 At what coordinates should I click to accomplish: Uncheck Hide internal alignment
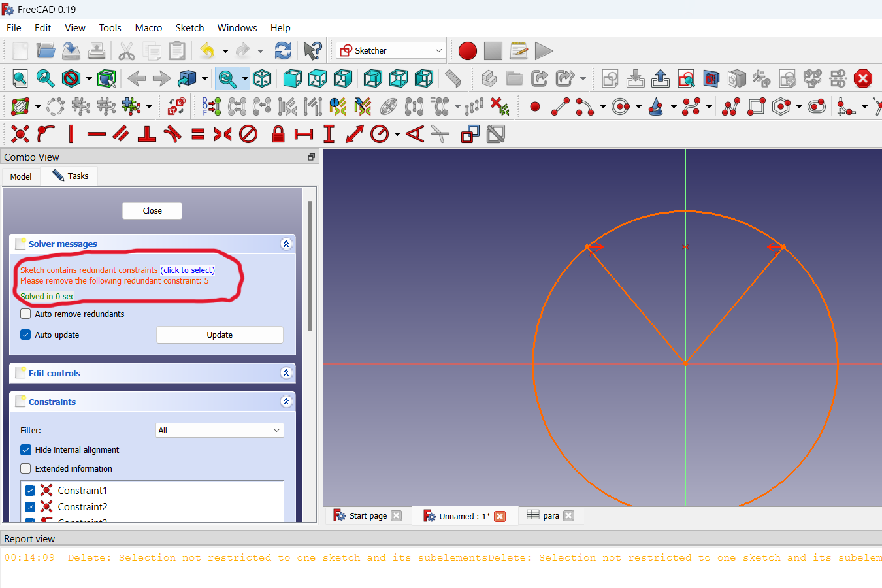(25, 449)
